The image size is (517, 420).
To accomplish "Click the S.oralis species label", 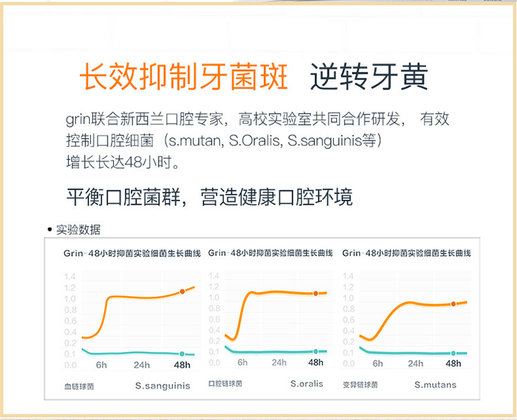I will click(x=307, y=383).
